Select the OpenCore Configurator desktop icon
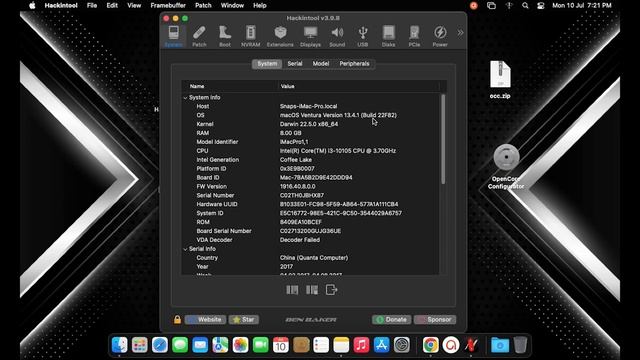 click(x=506, y=167)
